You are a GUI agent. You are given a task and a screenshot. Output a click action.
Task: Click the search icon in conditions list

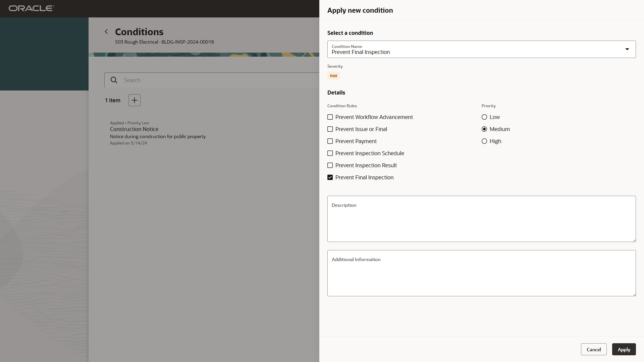pos(114,80)
